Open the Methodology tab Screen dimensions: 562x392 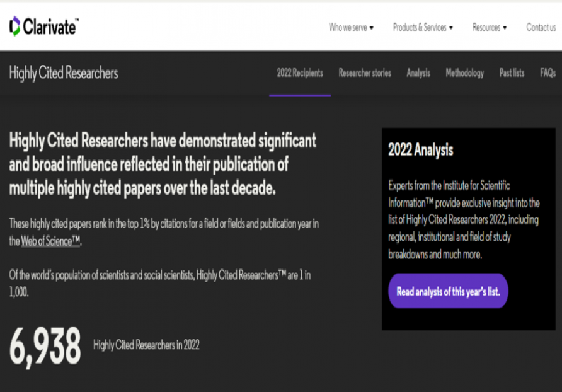pyautogui.click(x=464, y=73)
